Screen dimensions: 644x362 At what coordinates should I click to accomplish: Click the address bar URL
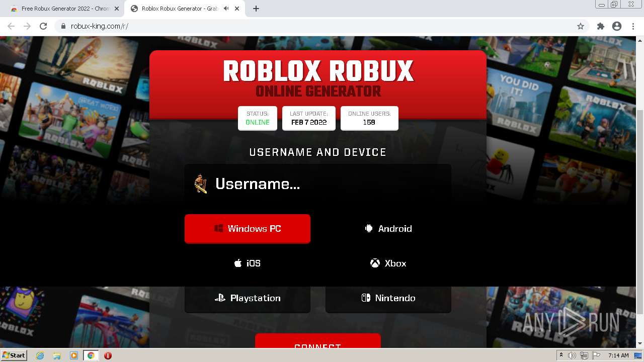tap(100, 26)
